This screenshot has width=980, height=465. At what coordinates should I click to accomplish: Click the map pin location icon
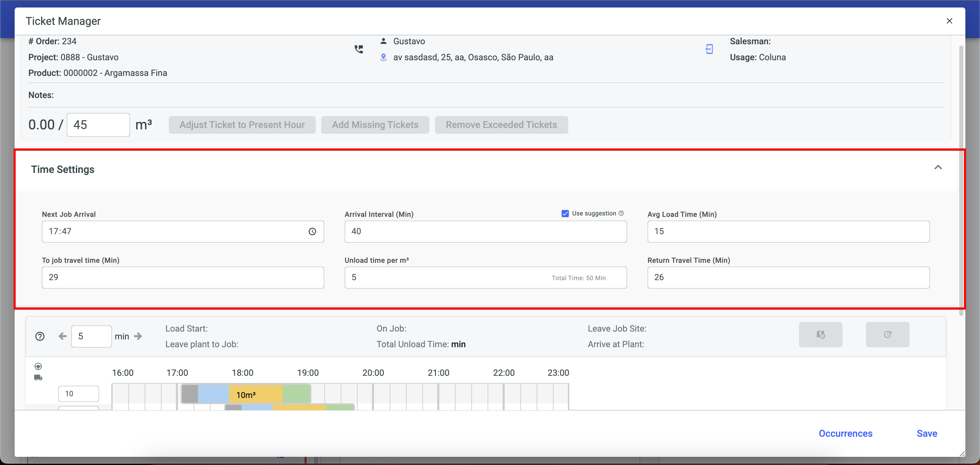383,57
